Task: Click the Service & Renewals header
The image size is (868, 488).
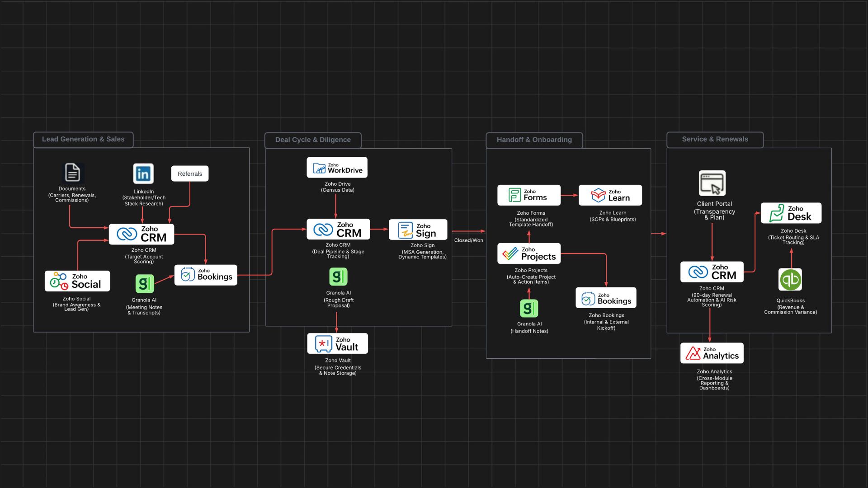Action: point(715,139)
